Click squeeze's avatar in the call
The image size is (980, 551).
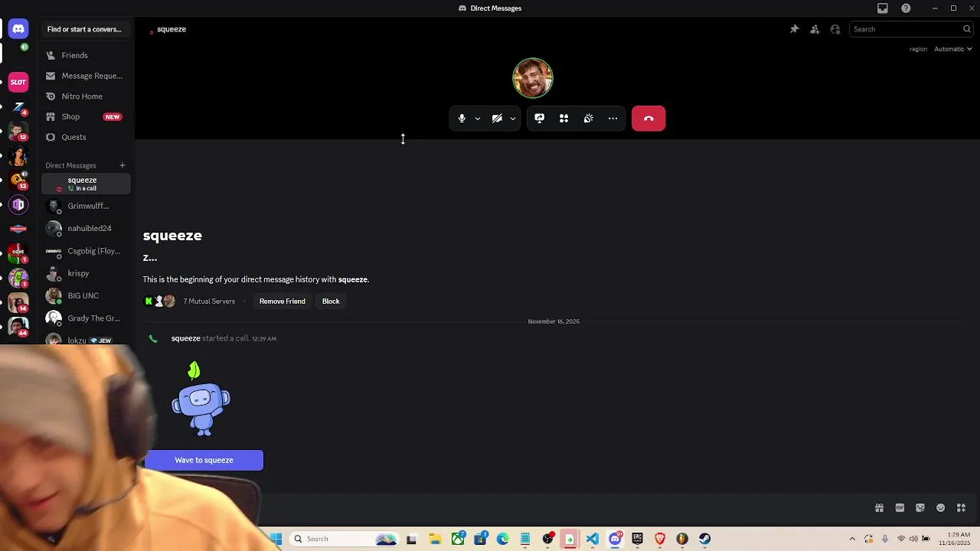tap(533, 78)
